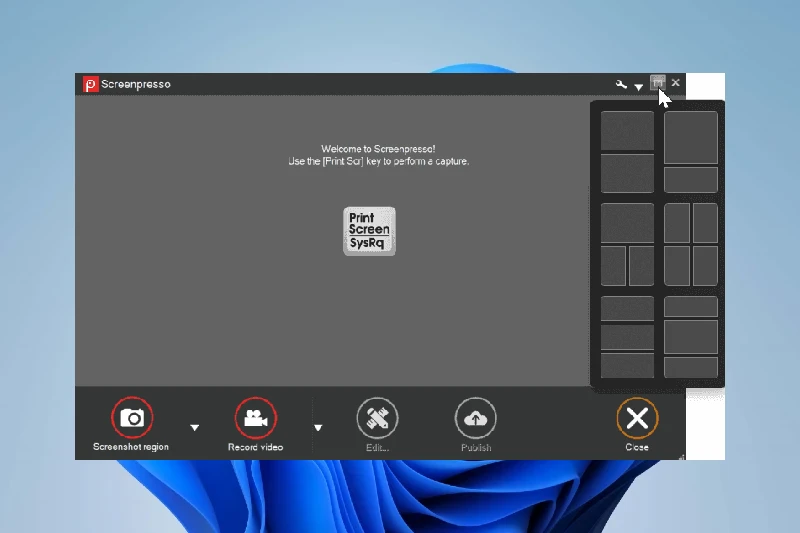Snap to bottom row of three-equal-rows layout
Image resolution: width=800 pixels, height=533 pixels.
tap(627, 366)
